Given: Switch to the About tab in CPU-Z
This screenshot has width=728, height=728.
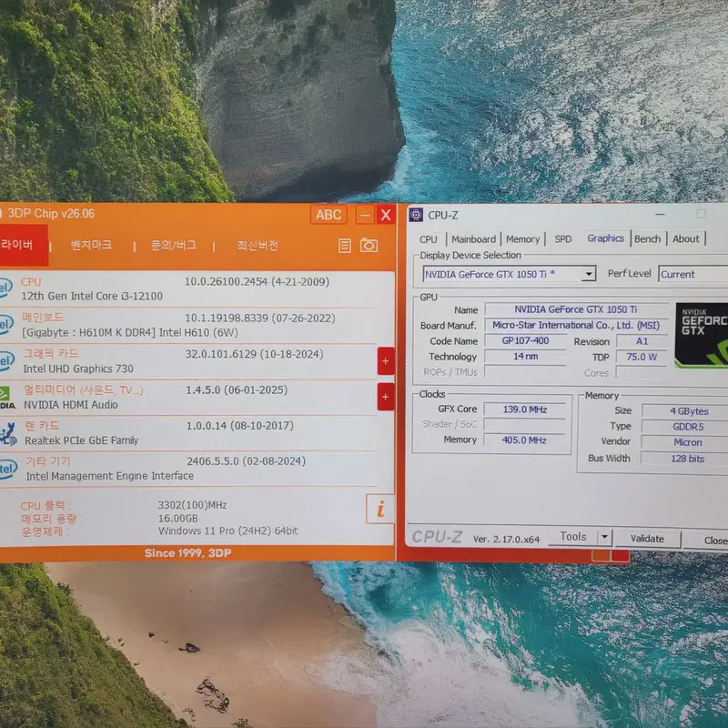Looking at the screenshot, I should coord(685,238).
